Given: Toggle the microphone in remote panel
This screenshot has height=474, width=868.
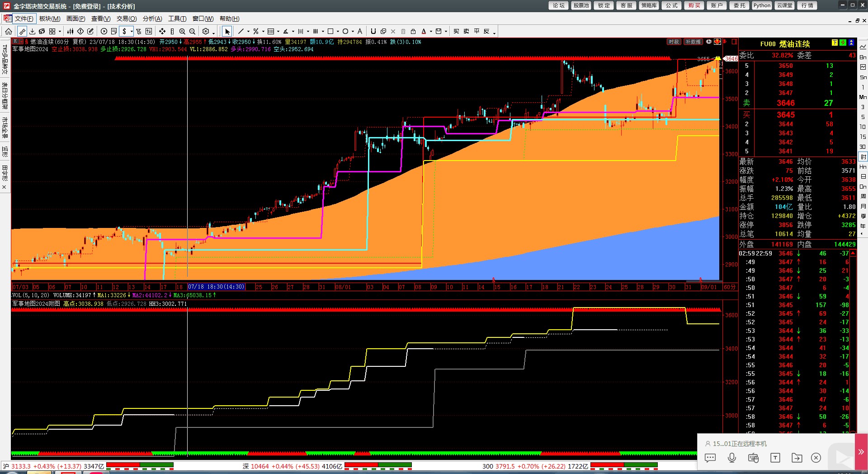Looking at the screenshot, I should [732, 458].
